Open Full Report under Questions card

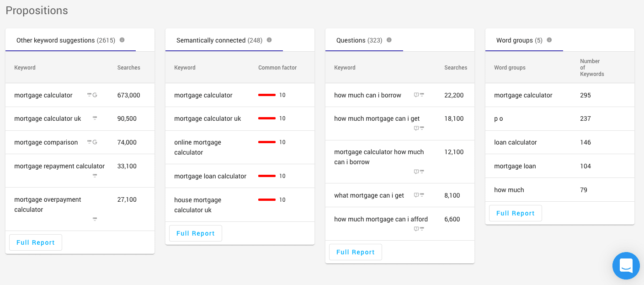(356, 252)
